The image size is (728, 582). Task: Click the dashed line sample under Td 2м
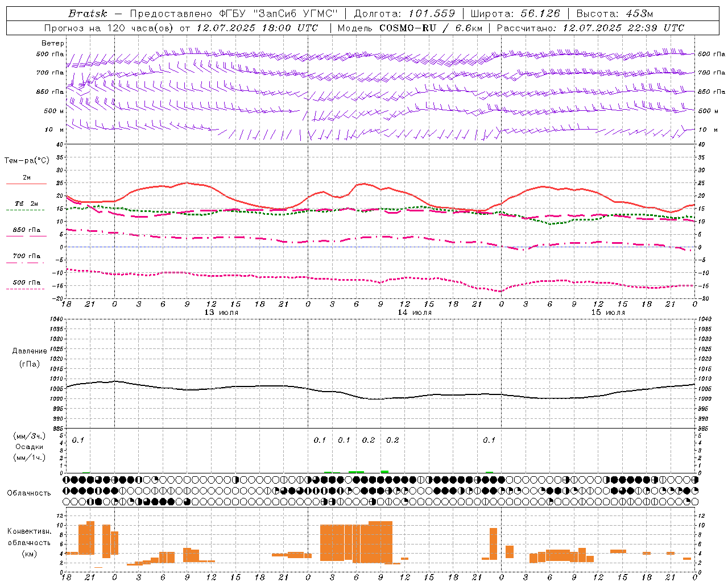[x=26, y=210]
